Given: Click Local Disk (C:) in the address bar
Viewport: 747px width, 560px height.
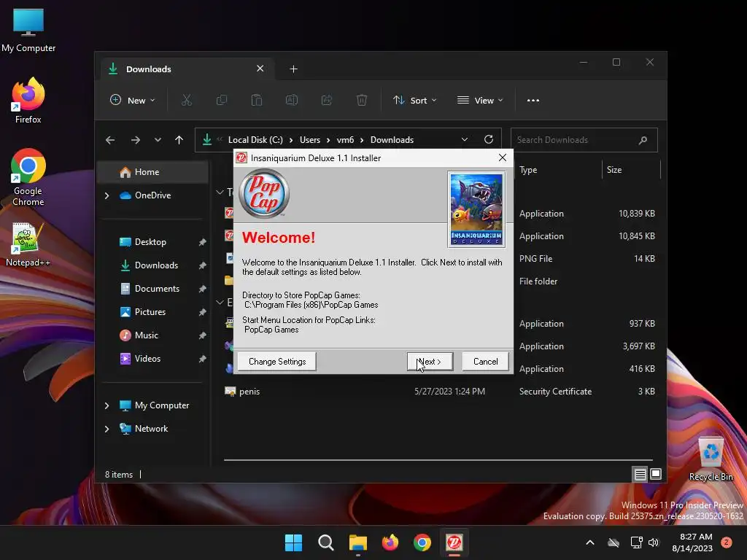Looking at the screenshot, I should tap(255, 140).
